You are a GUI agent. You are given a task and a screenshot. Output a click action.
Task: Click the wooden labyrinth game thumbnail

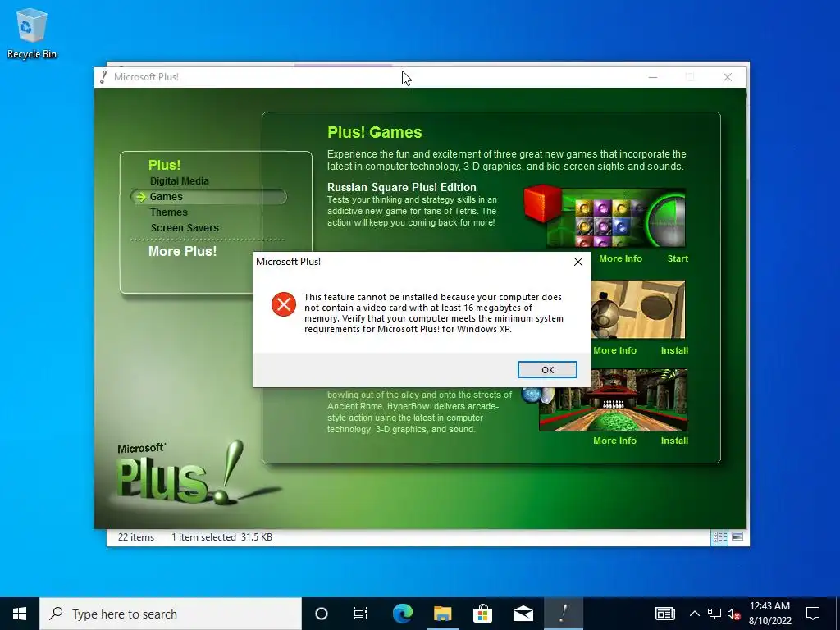637,309
